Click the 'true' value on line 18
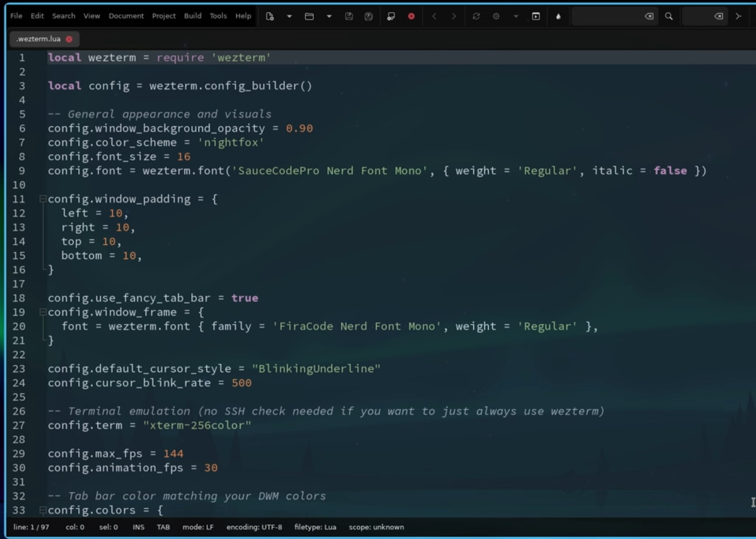This screenshot has height=539, width=756. 245,298
